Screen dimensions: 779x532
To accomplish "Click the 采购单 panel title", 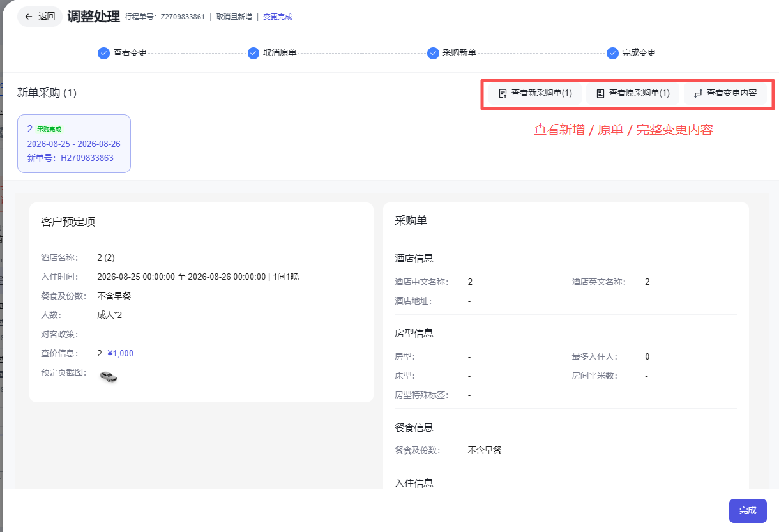I will [x=411, y=221].
